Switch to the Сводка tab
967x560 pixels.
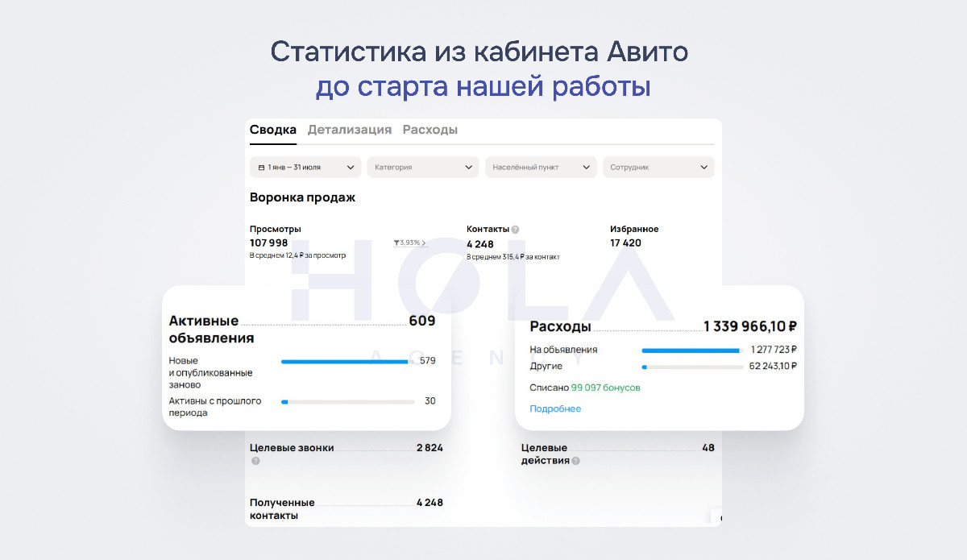point(273,130)
